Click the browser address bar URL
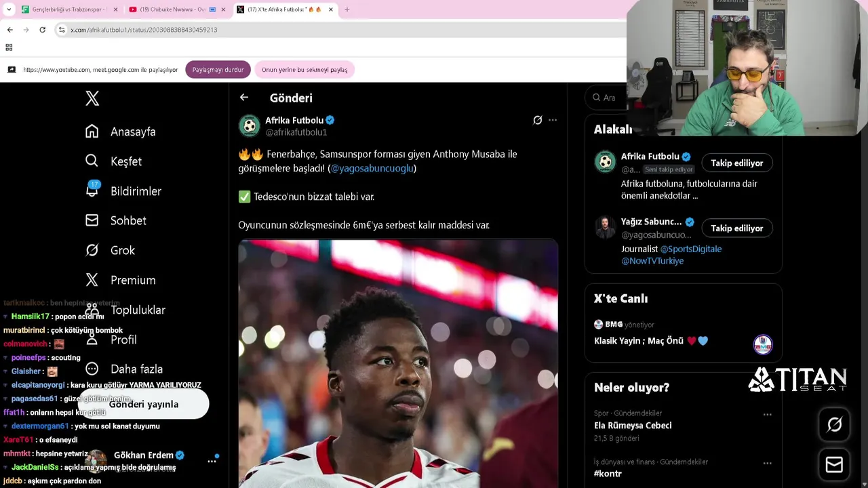Image resolution: width=868 pixels, height=488 pixels. pos(144,30)
